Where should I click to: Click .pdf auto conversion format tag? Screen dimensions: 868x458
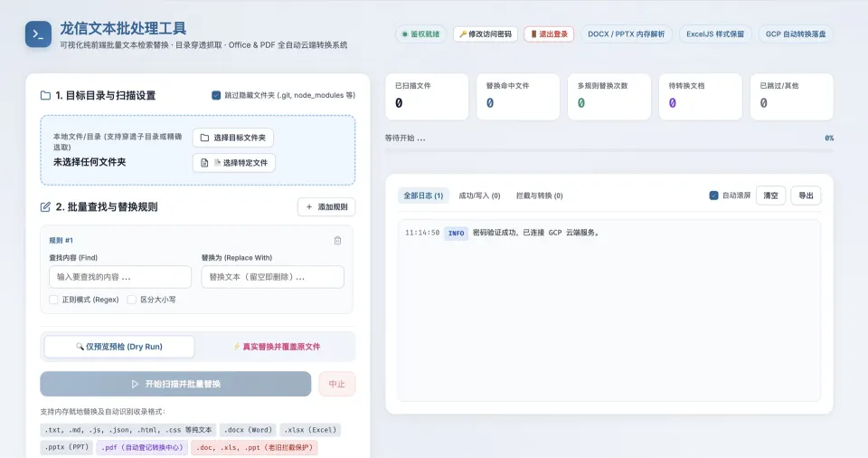tap(142, 447)
